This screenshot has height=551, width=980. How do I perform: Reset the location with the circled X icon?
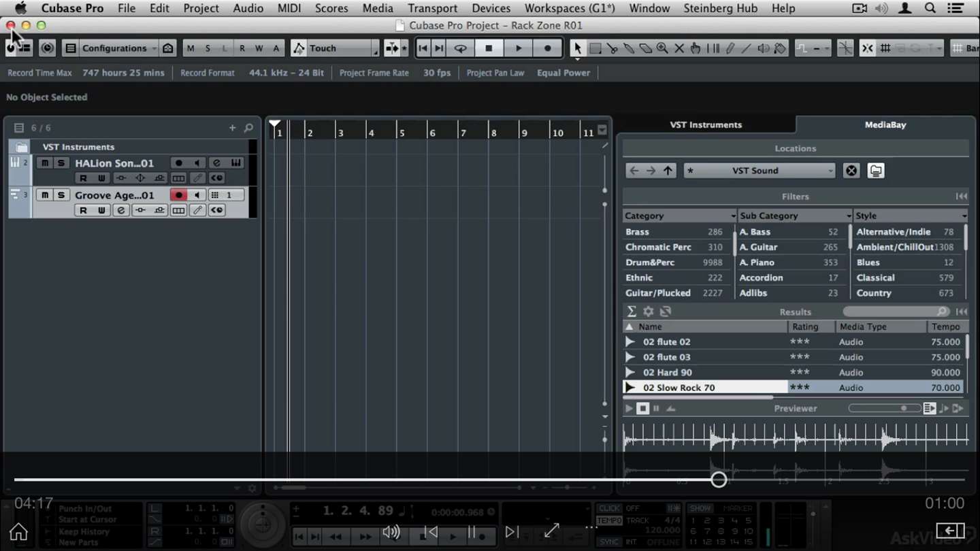click(x=851, y=171)
